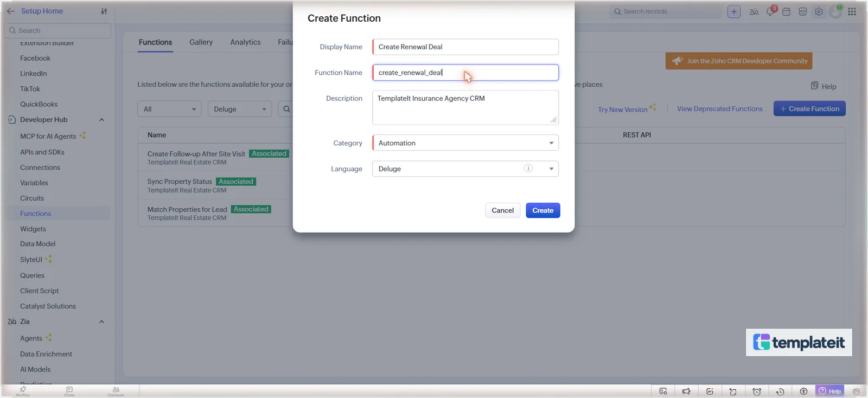Click the Cancel button in dialog
This screenshot has width=868, height=398.
coord(502,210)
